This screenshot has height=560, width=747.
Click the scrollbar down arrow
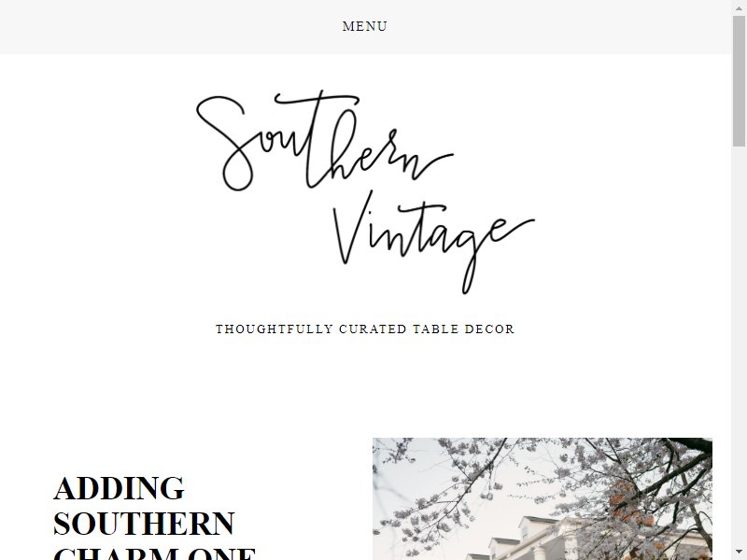[739, 553]
